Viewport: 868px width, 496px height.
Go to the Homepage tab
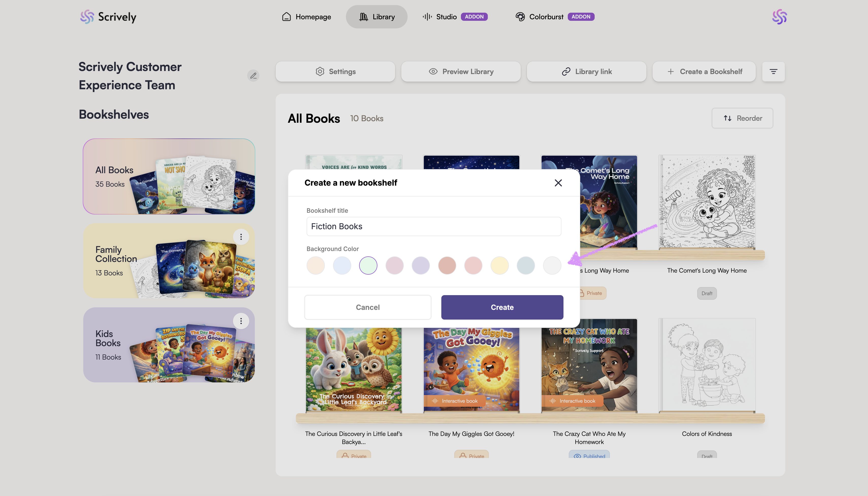307,17
